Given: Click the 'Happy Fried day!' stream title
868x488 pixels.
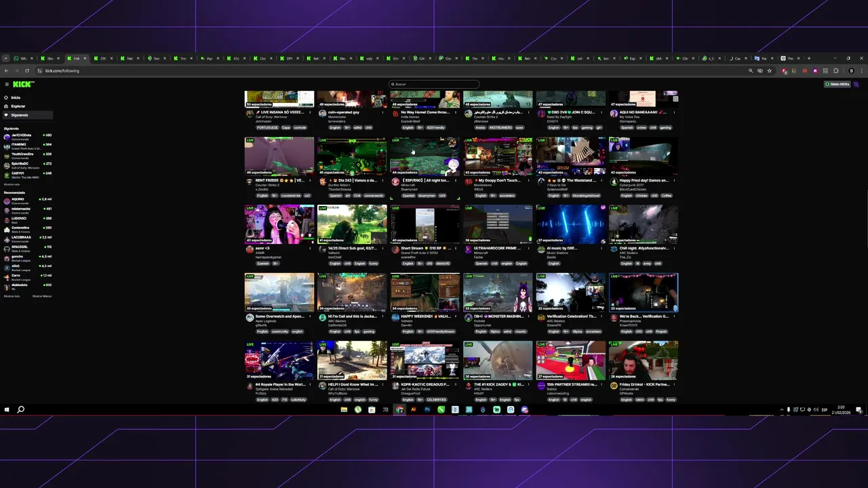Looking at the screenshot, I should (x=644, y=180).
